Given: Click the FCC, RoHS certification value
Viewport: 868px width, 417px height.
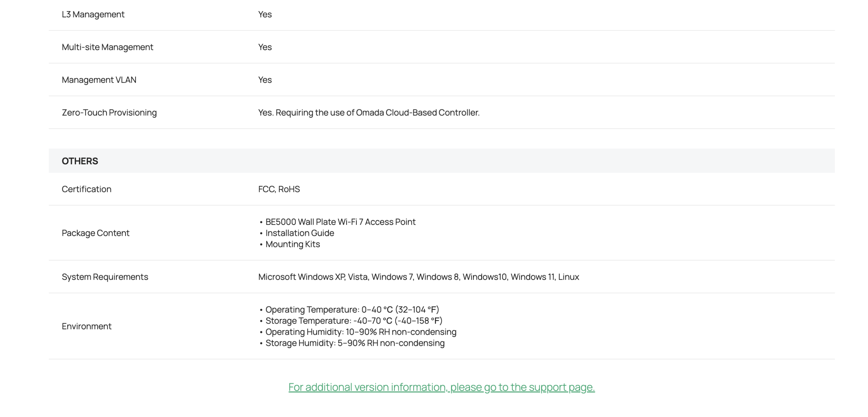Looking at the screenshot, I should pyautogui.click(x=279, y=189).
